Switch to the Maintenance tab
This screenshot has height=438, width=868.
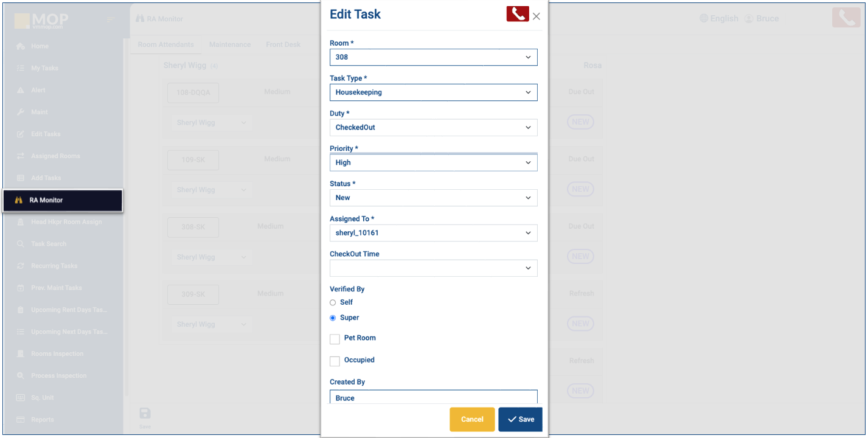coord(230,44)
